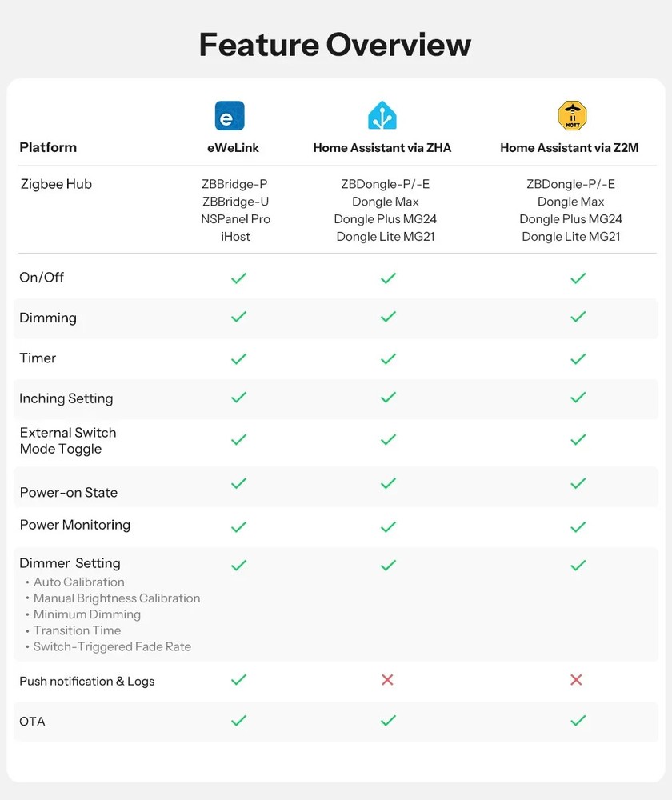The width and height of the screenshot is (672, 800).
Task: Click the Auto Calibration bullet item
Action: coord(79,582)
